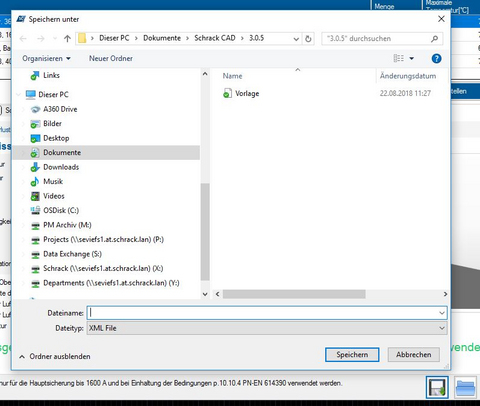Click the blue open-folder icon at bottom right
The image size is (480, 406).
(x=465, y=388)
